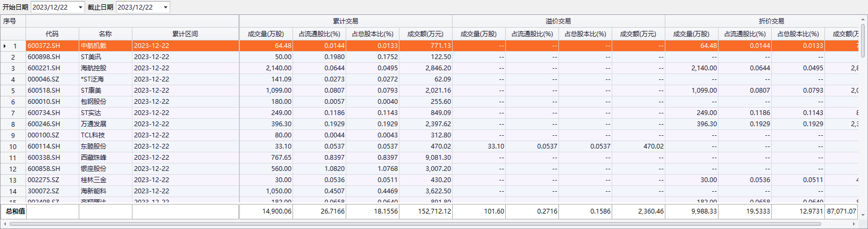Open the 开始日期 date dropdown arrow
The height and width of the screenshot is (229, 868).
coord(80,7)
